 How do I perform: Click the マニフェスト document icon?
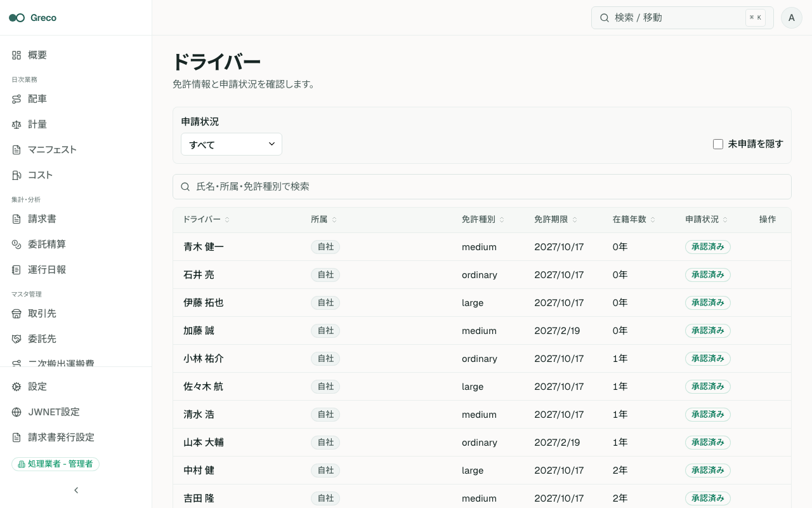[x=16, y=150]
